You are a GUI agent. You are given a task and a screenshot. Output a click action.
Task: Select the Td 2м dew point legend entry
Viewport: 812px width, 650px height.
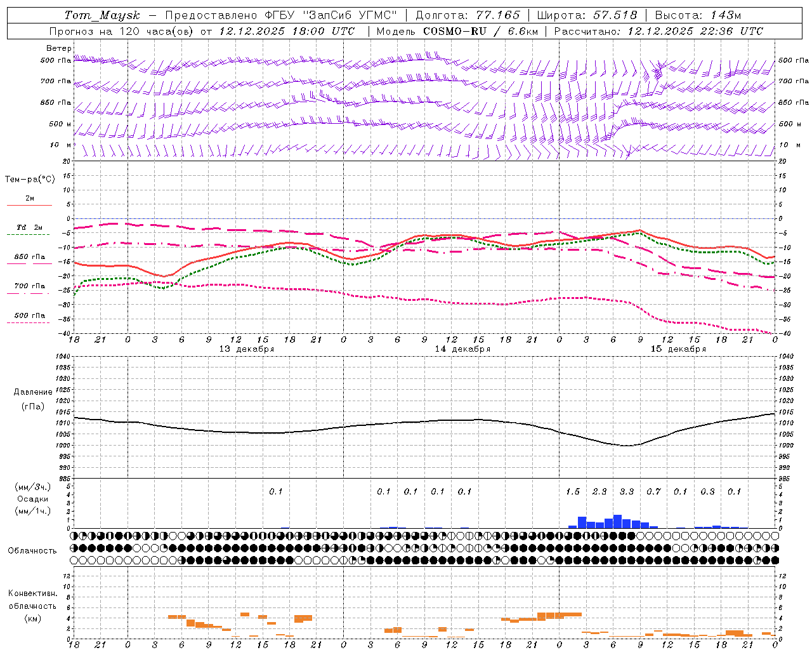click(30, 227)
